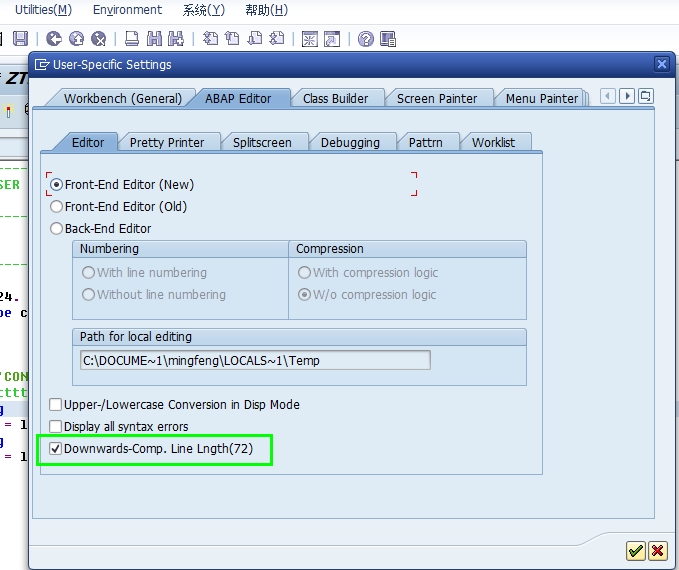Viewport: 679px width, 570px height.
Task: Open the Environment menu
Action: tap(127, 10)
